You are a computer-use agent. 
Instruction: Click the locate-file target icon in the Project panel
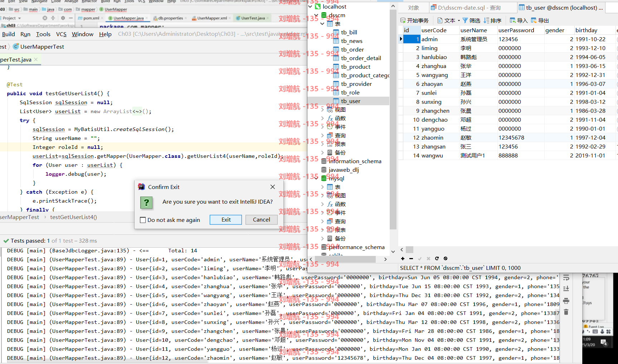pos(45,18)
